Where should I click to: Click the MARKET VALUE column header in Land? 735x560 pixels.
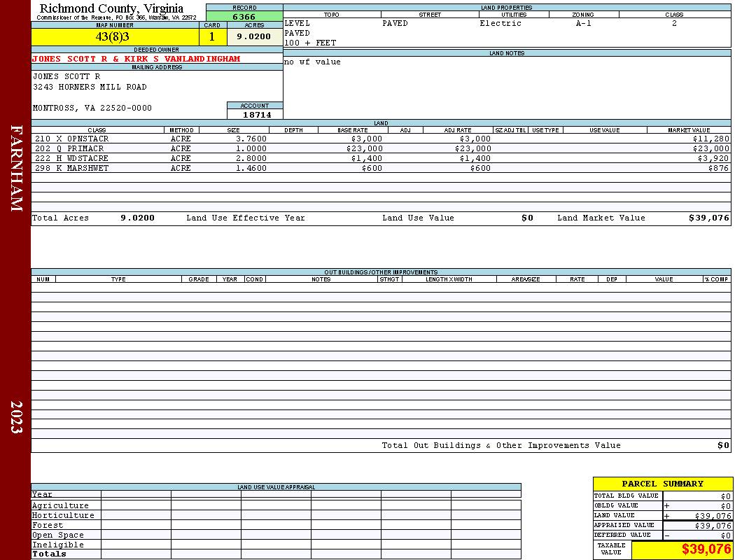pos(689,129)
